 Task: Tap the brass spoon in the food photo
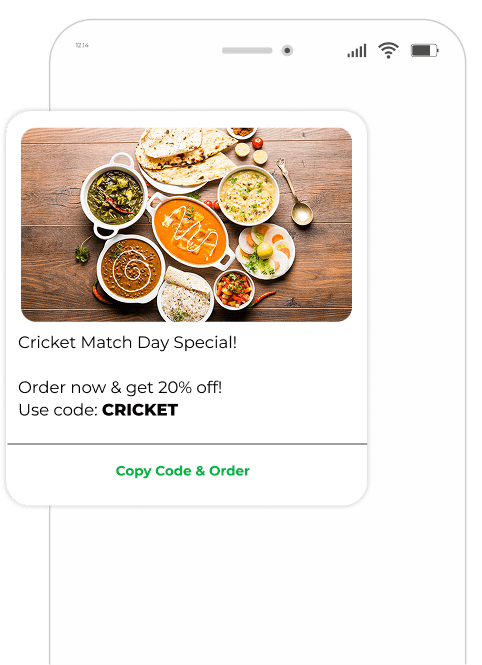tap(295, 192)
